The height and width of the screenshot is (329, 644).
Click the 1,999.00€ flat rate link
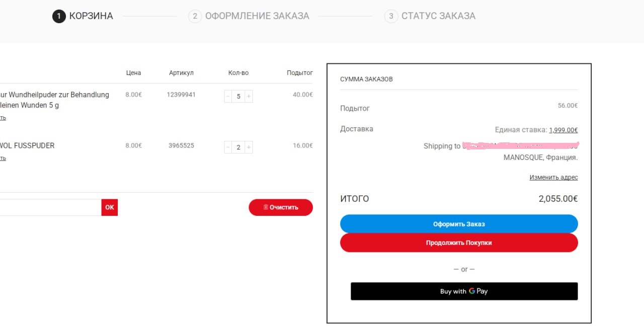tap(563, 130)
